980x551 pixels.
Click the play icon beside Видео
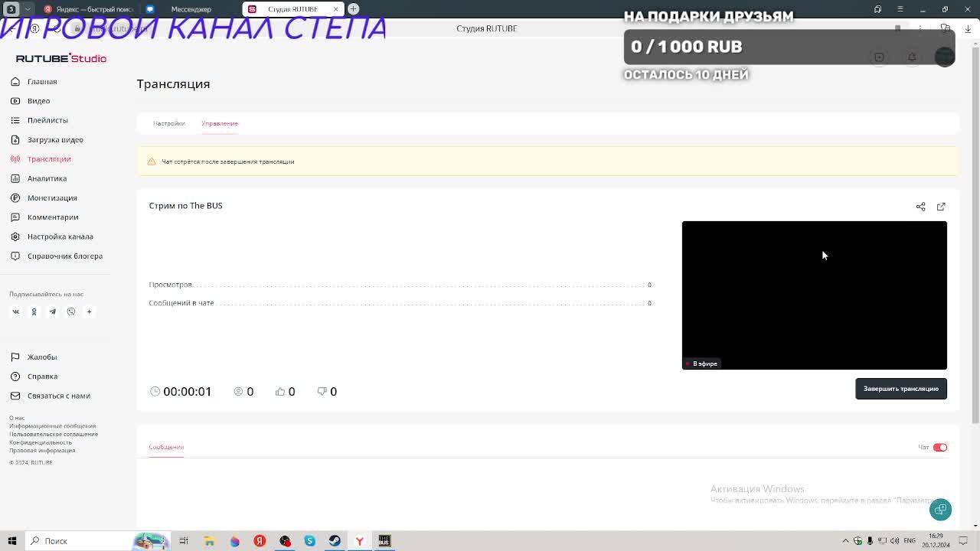[15, 101]
